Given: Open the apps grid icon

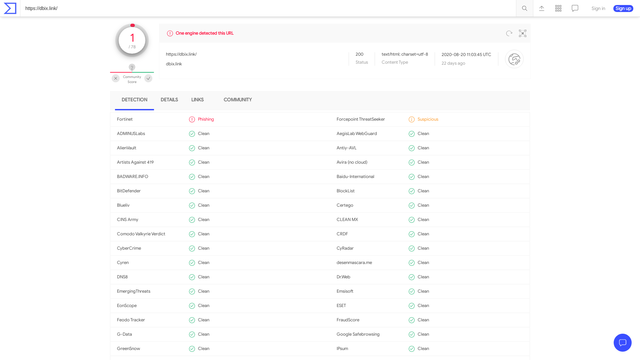Looking at the screenshot, I should [x=558, y=8].
